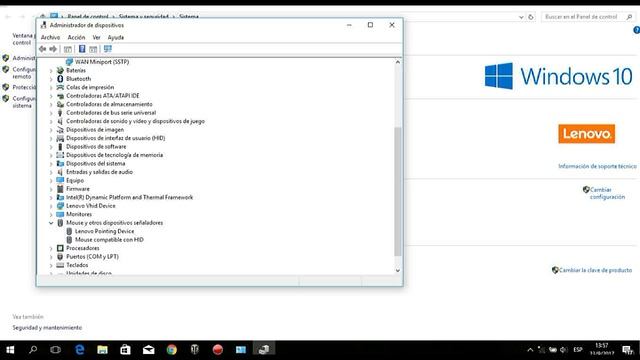The height and width of the screenshot is (360, 640).
Task: Select Mouse compatible con HID
Action: pyautogui.click(x=109, y=240)
